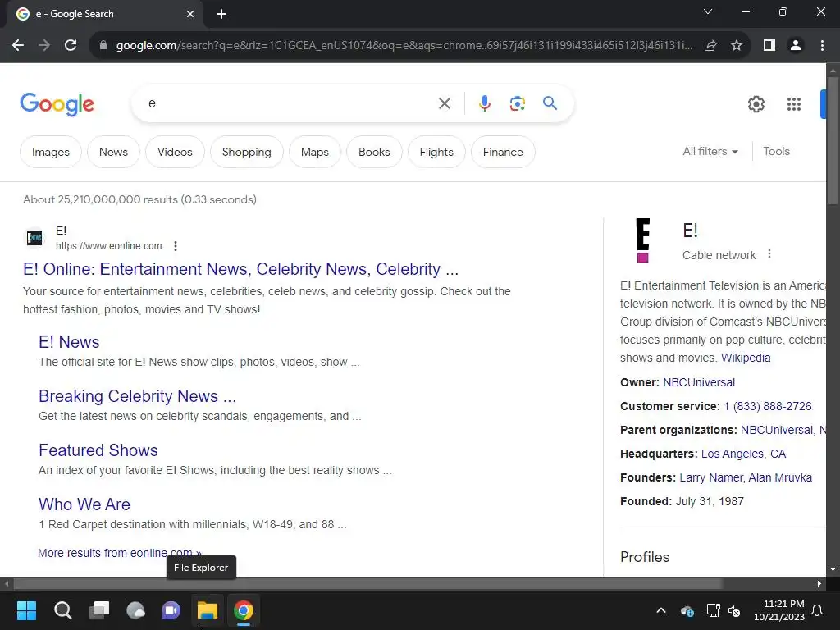Open the E! News sitelink
Viewport: 840px width, 630px height.
[x=69, y=342]
